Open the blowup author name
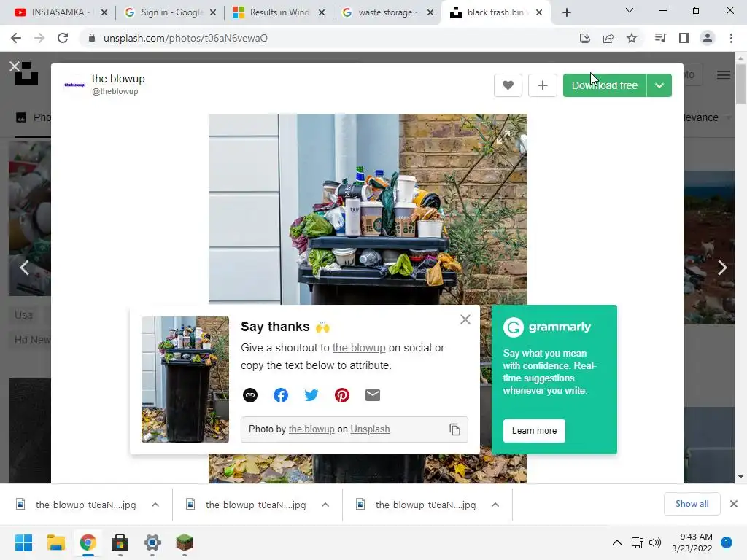 tap(118, 79)
